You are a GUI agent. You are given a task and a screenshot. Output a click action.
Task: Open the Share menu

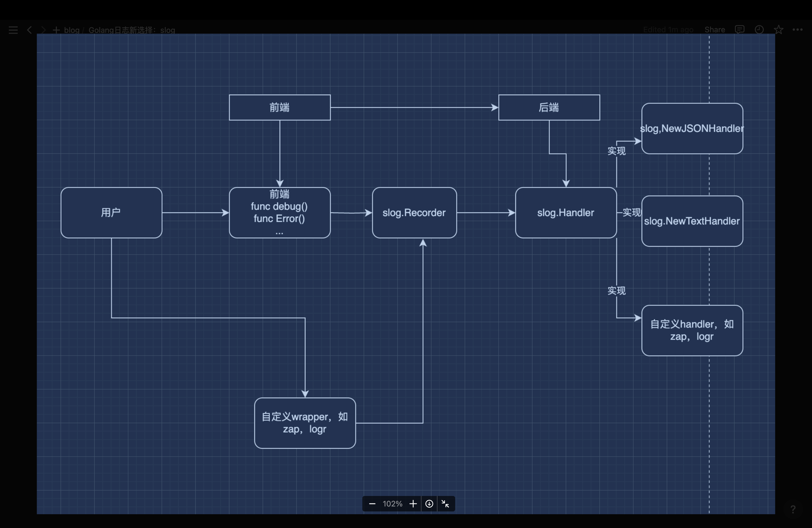[715, 30]
